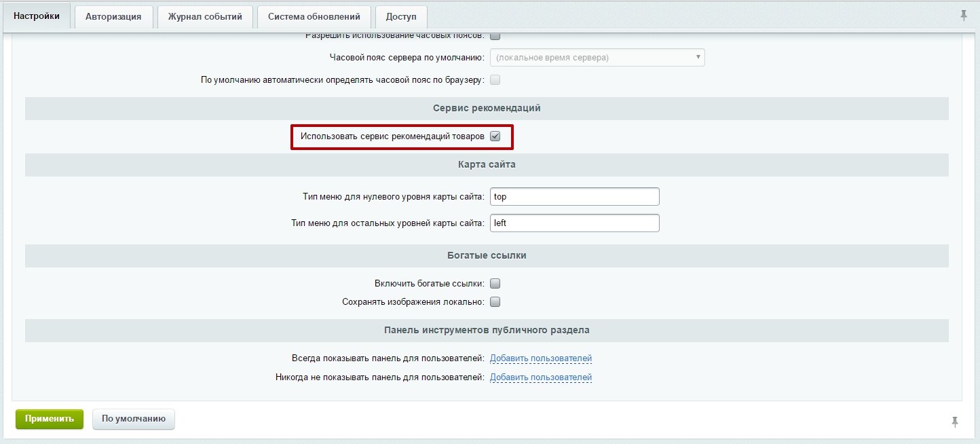Open the Журнал событий tab
This screenshot has height=444, width=980.
tap(205, 17)
